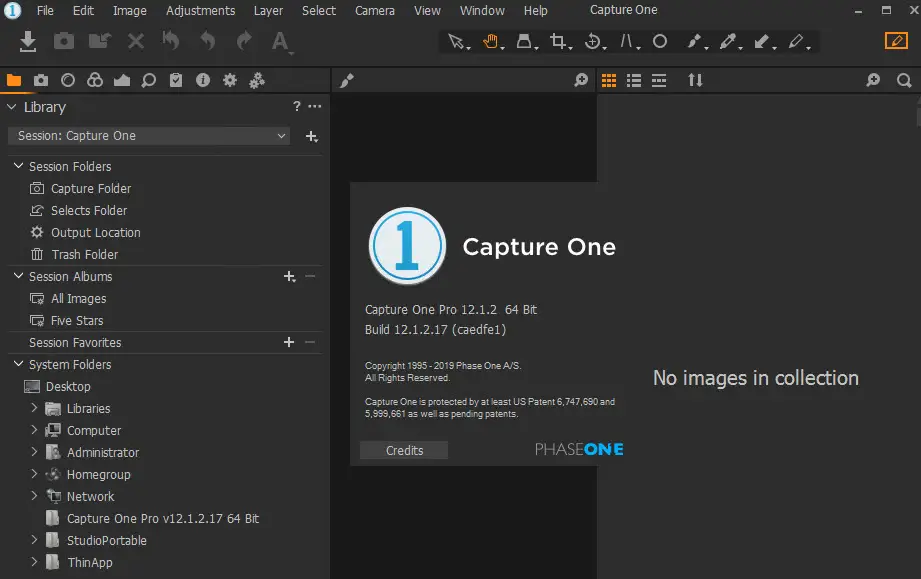Click the Move to Selects folder icon
921x579 pixels.
(x=100, y=41)
